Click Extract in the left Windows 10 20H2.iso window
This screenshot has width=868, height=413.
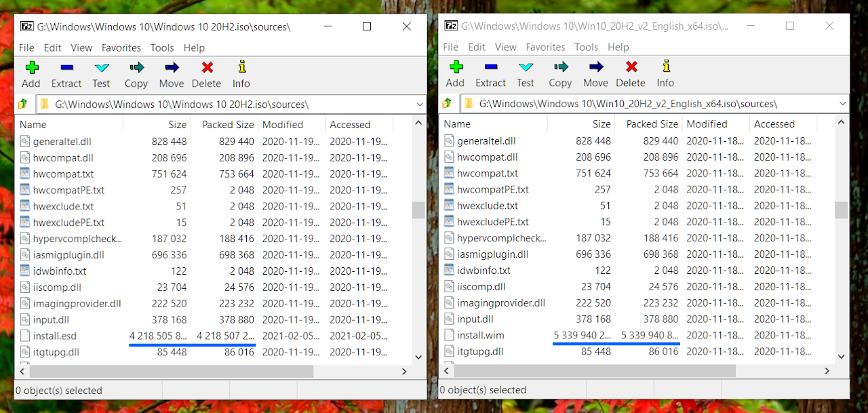pyautogui.click(x=66, y=74)
